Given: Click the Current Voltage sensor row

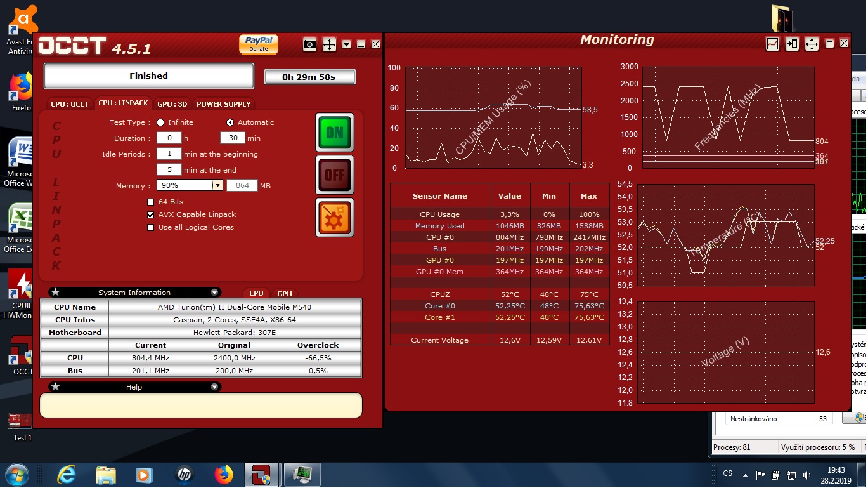Looking at the screenshot, I should 500,340.
